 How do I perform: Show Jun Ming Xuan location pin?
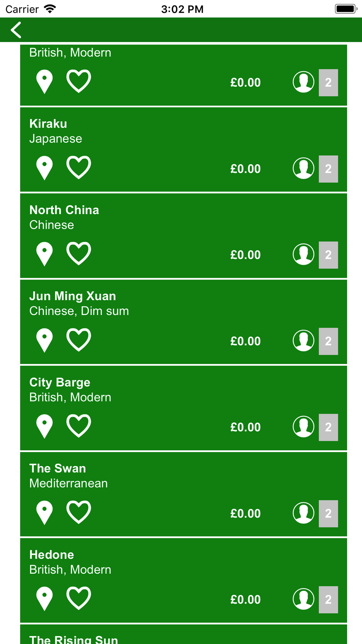click(45, 340)
